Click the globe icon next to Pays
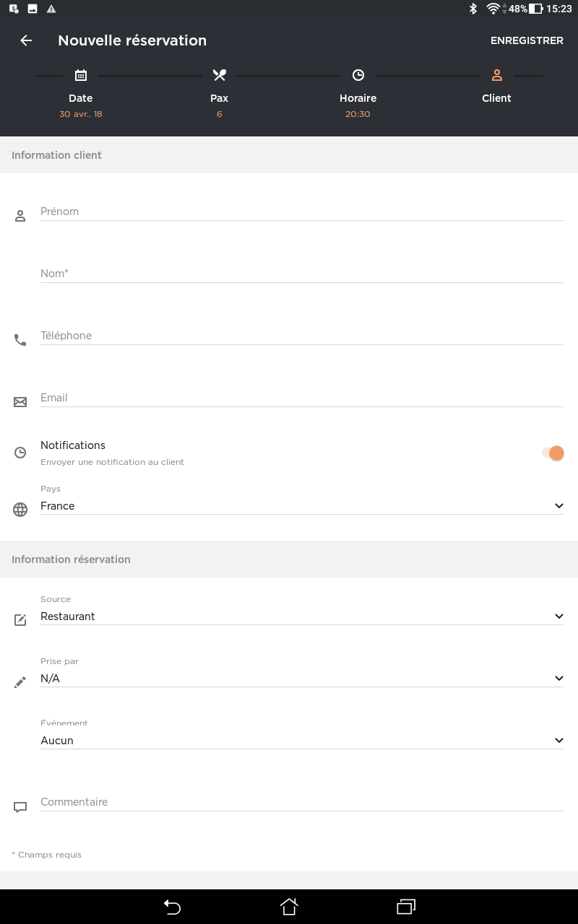578x924 pixels. (20, 510)
